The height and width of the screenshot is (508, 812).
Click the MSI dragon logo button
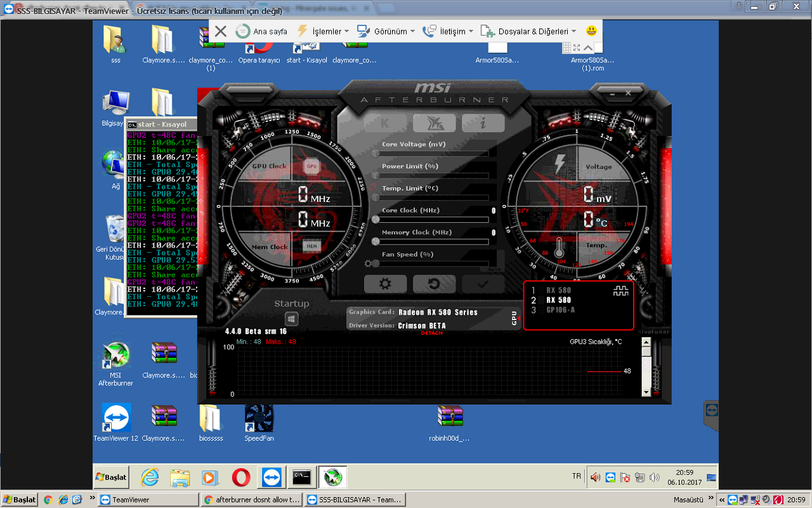(434, 123)
